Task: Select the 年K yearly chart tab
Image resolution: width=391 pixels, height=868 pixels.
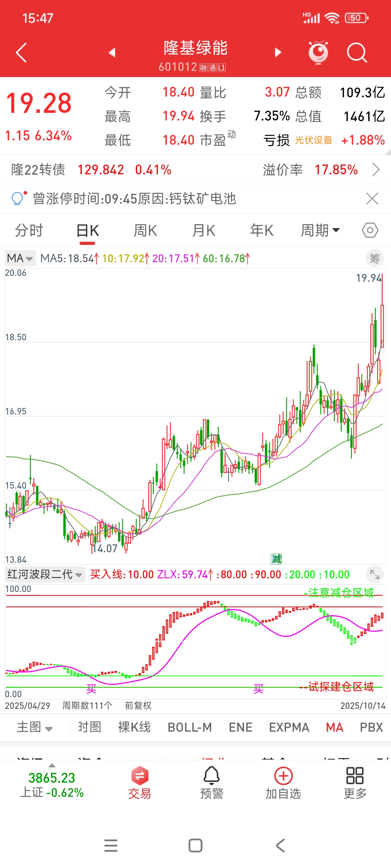Action: click(262, 230)
